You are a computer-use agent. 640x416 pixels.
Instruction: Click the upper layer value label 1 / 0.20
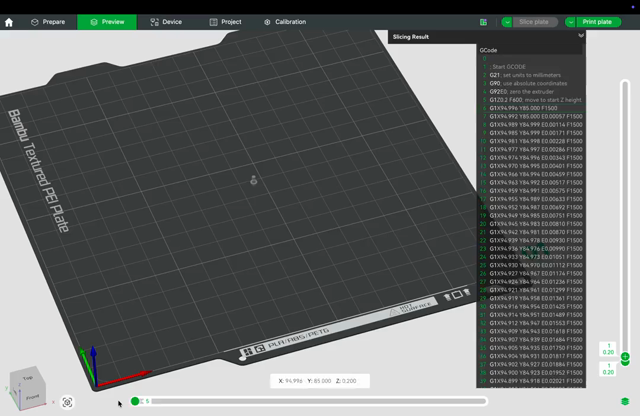pyautogui.click(x=608, y=349)
